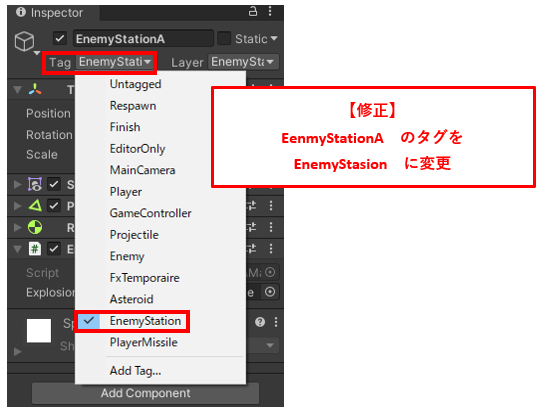The width and height of the screenshot is (547, 415).
Task: Expand the Polygon Collider component foldout
Action: tap(17, 206)
